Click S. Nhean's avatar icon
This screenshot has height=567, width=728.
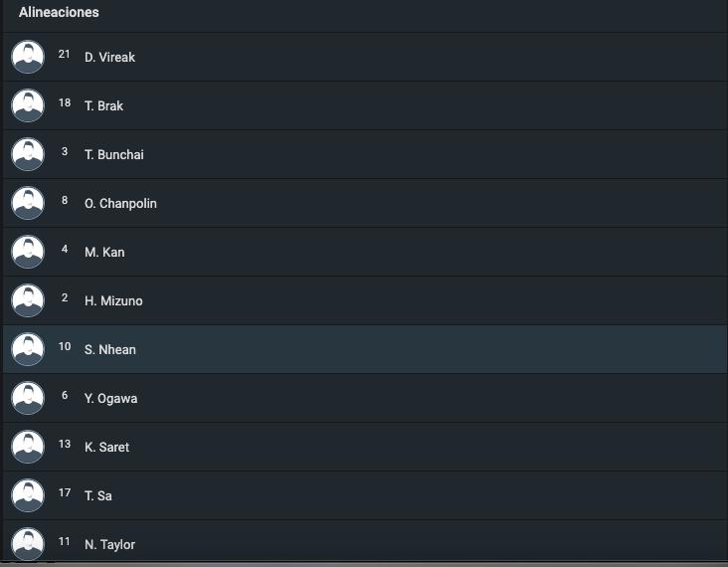coord(28,349)
